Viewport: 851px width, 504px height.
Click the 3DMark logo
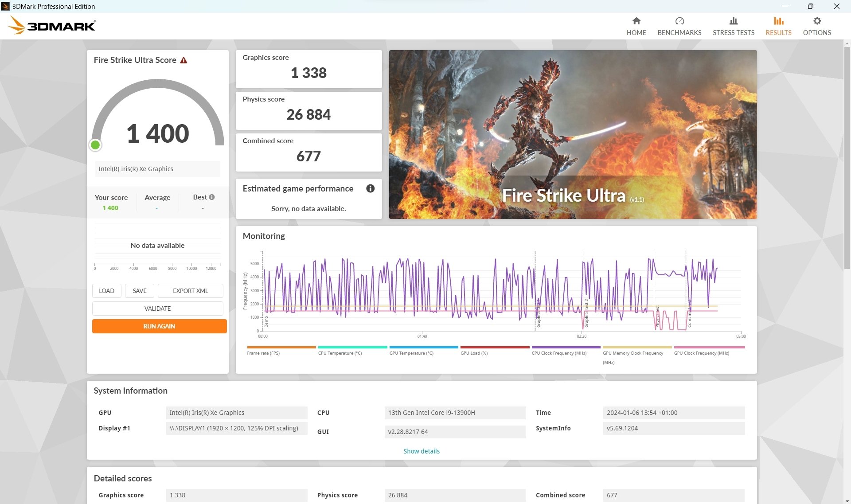pyautogui.click(x=52, y=26)
